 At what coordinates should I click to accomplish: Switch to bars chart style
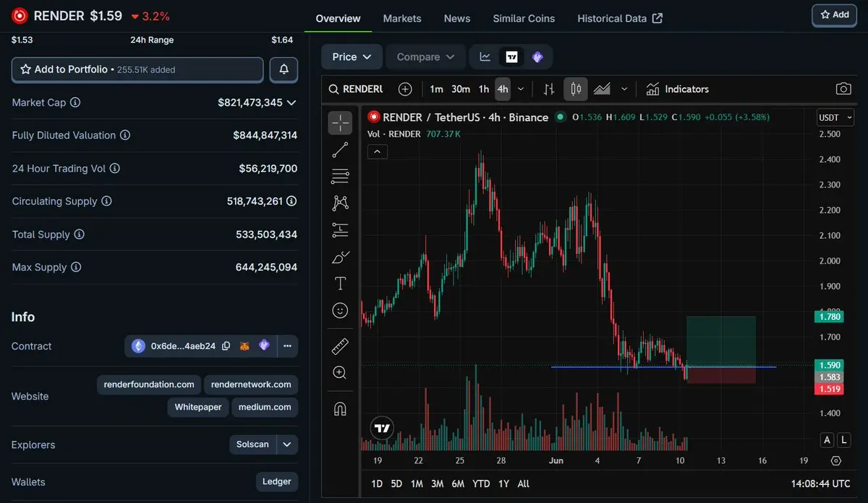coord(549,89)
